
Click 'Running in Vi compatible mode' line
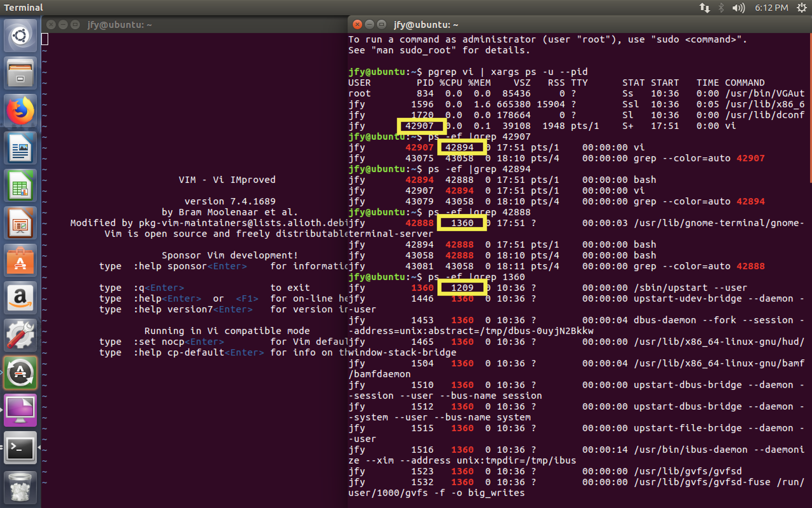click(x=227, y=331)
